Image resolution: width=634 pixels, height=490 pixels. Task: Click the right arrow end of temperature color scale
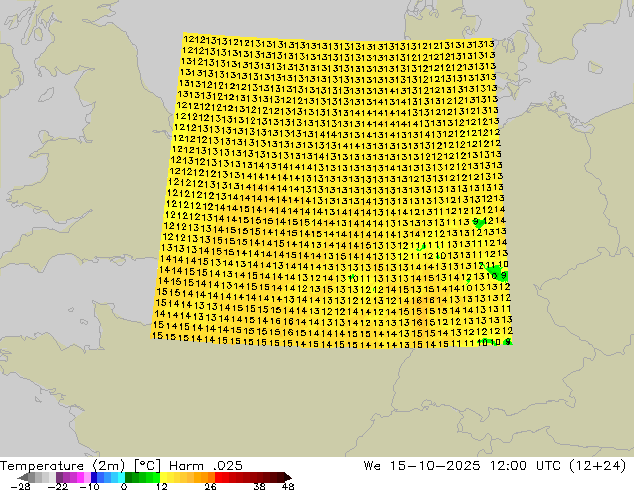tap(288, 477)
